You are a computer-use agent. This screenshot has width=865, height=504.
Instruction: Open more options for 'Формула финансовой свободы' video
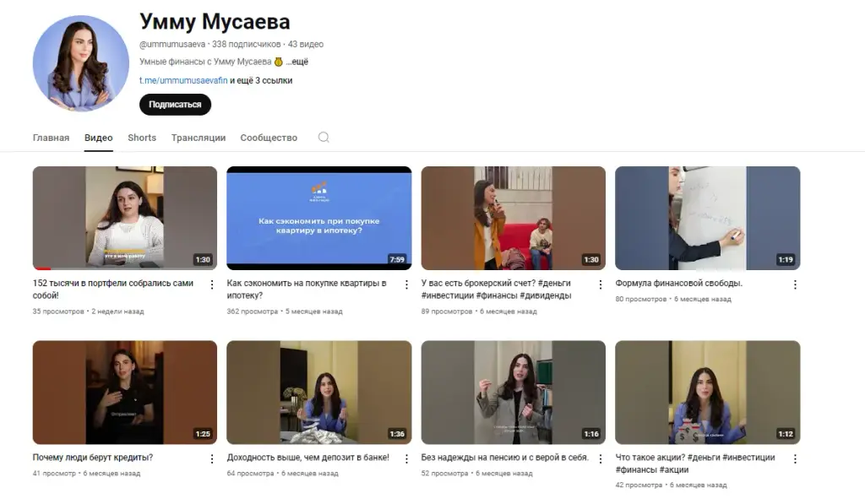(x=795, y=285)
